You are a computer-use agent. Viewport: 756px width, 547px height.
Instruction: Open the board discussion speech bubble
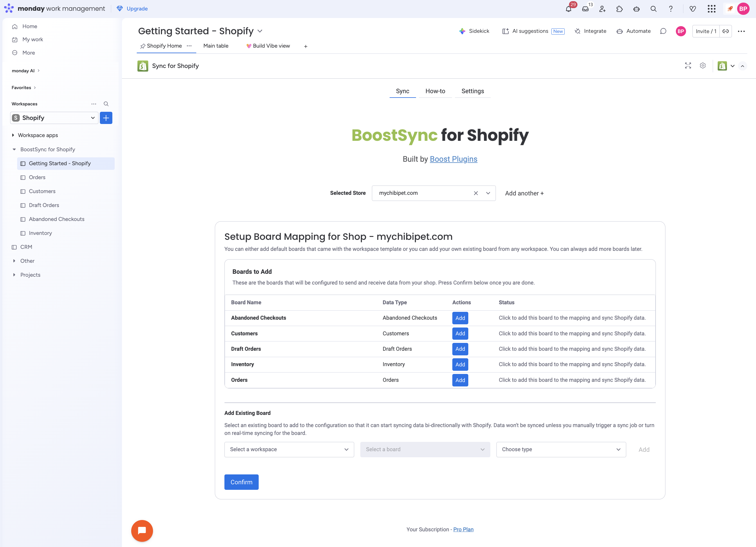[663, 31]
